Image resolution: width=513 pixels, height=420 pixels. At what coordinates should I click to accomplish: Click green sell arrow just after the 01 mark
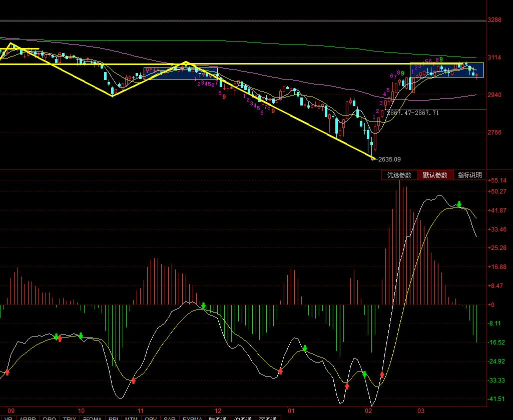(305, 347)
